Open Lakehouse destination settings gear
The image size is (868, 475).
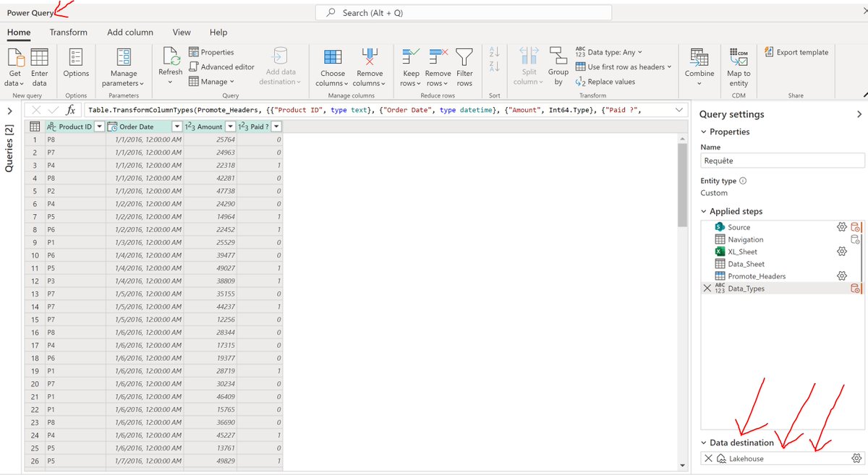pos(856,458)
